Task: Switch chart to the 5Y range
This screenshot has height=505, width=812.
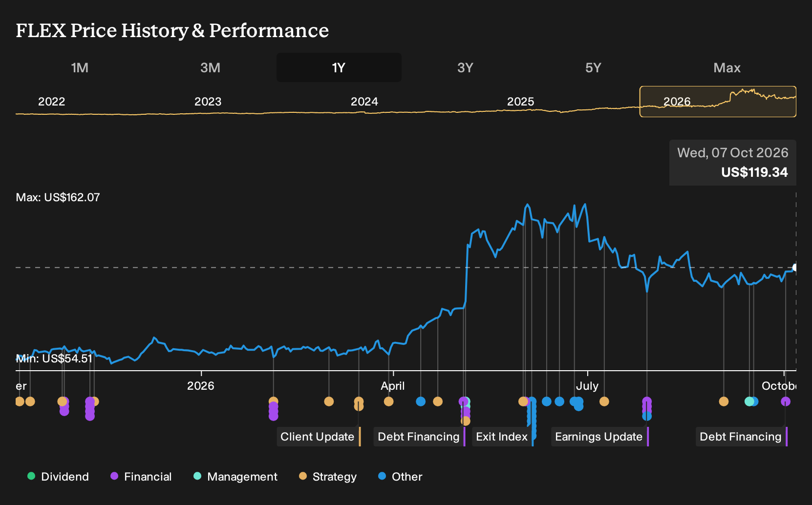Action: tap(593, 67)
